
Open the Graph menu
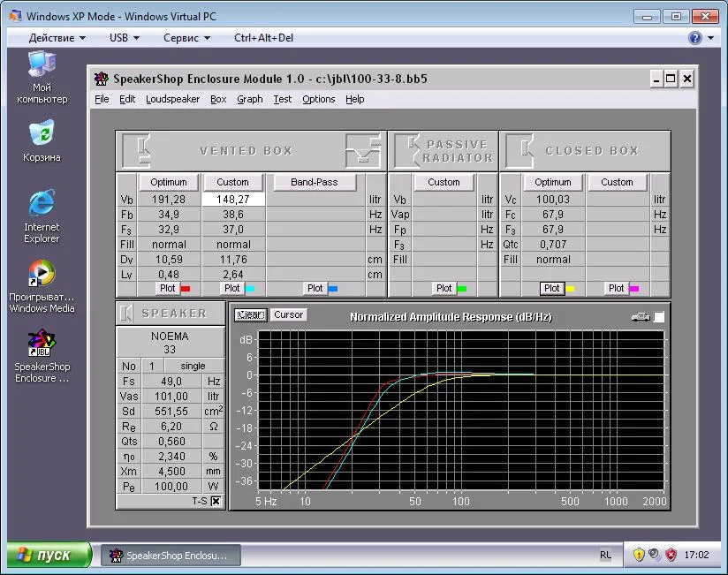pos(249,99)
